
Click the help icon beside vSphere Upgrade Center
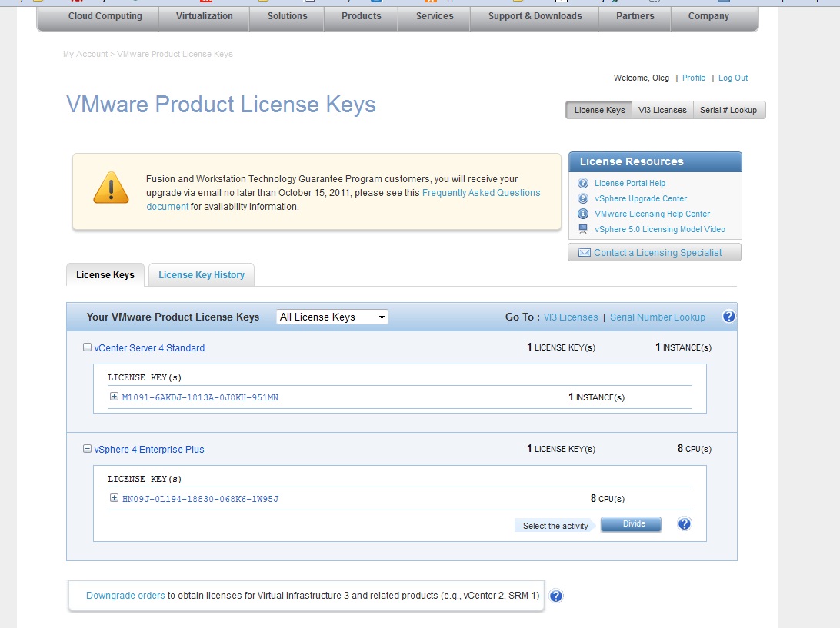[x=583, y=198]
